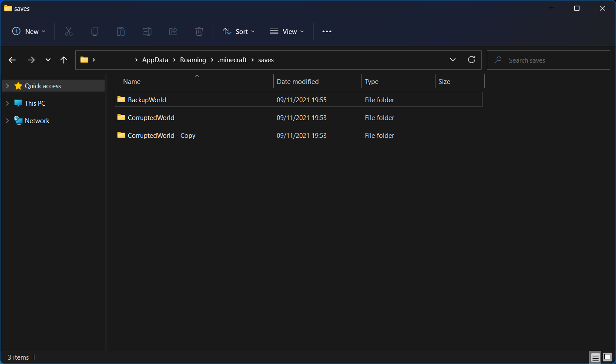
Task: Maximize the saves window
Action: [576, 8]
